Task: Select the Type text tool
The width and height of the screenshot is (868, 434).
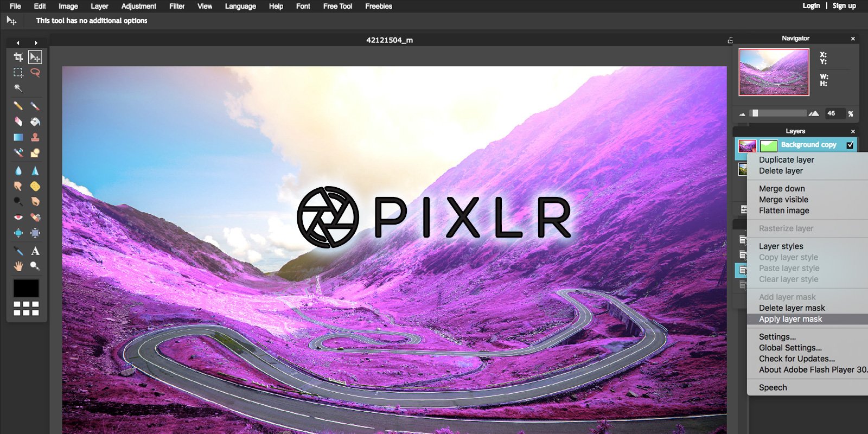Action: point(35,251)
